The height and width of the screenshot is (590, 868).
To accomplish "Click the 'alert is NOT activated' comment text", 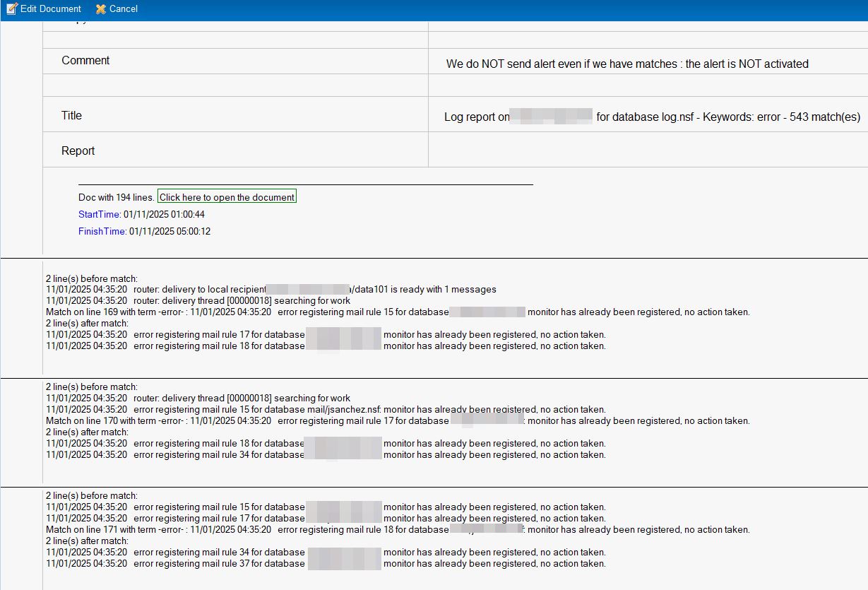I will click(747, 64).
